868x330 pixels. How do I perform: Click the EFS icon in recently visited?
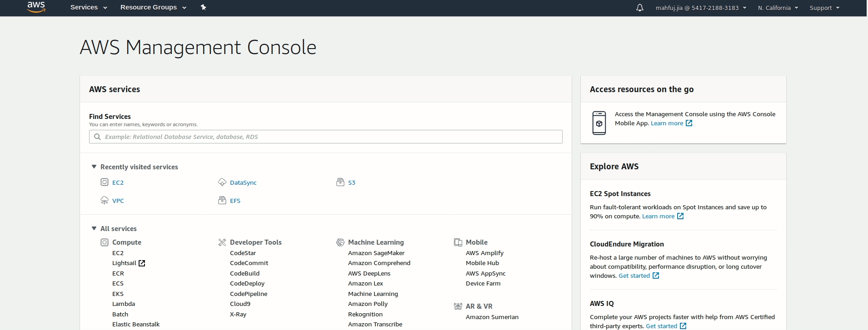click(222, 200)
